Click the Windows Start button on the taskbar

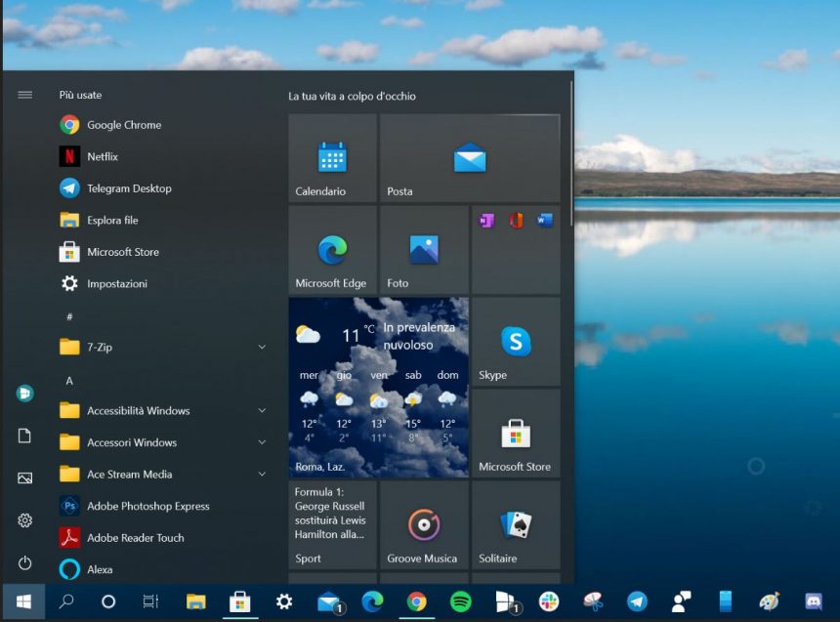23,601
